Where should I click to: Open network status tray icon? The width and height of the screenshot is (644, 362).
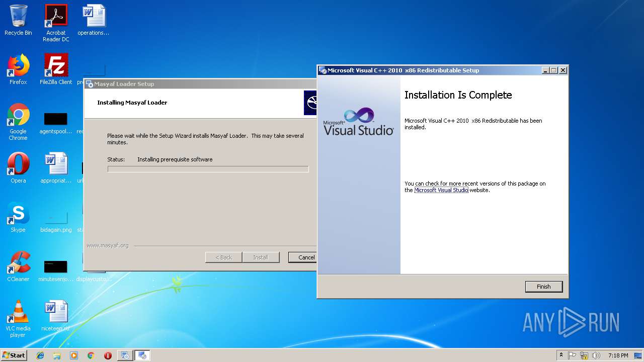[x=584, y=355]
